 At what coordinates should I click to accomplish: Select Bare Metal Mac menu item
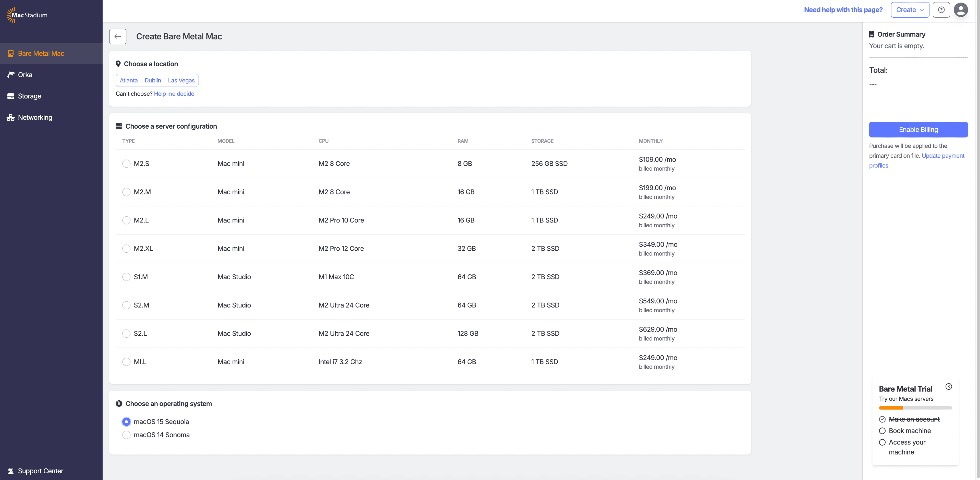pos(41,54)
